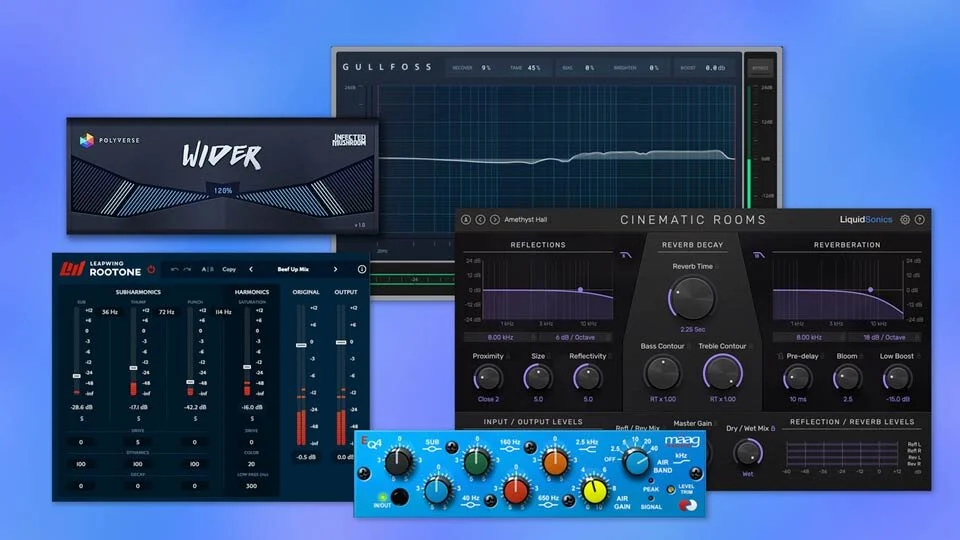Solo the Punch band in Rootone
Screen dimensions: 960x540
(x=195, y=419)
